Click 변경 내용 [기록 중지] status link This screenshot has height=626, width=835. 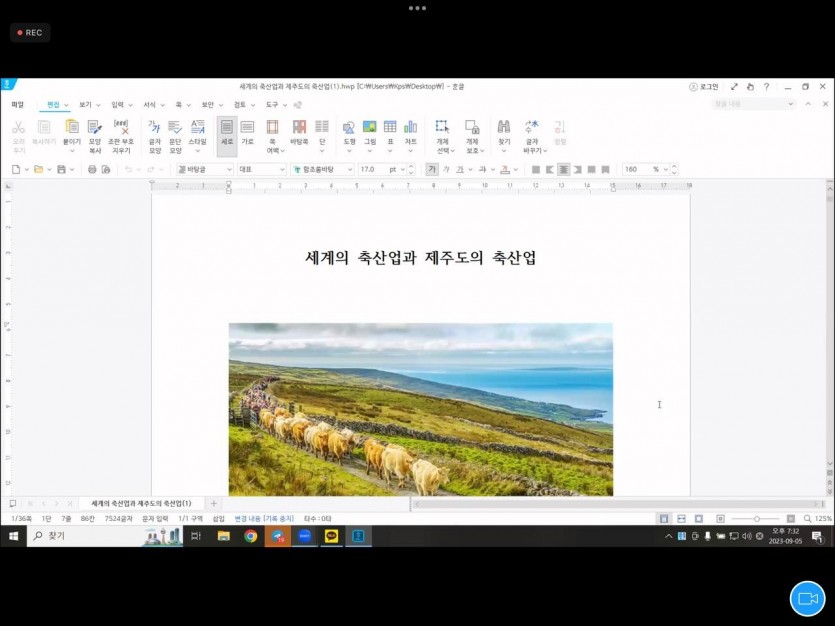coord(264,518)
